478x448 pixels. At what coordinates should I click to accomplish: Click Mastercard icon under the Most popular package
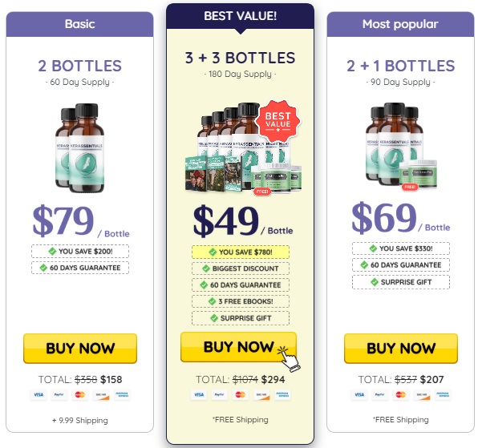[x=400, y=394]
